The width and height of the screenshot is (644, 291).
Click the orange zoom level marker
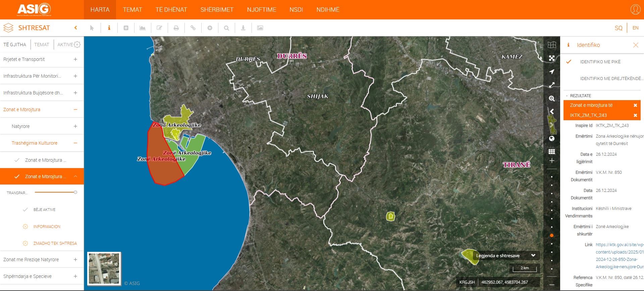click(x=552, y=235)
